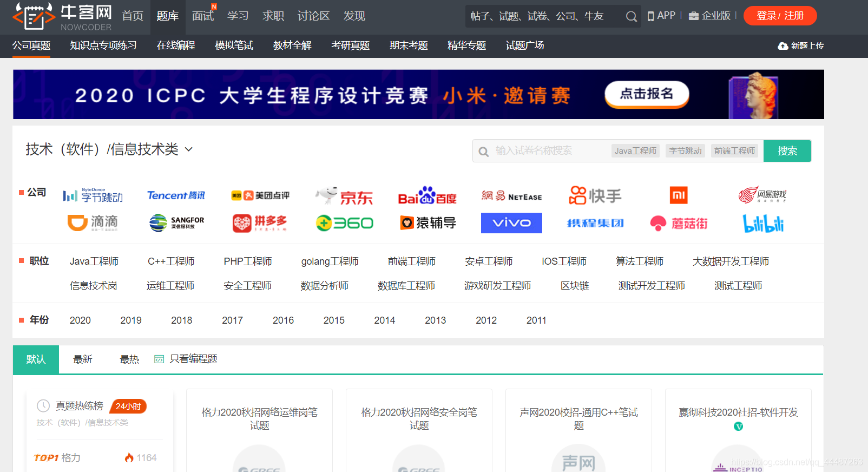Filter by golang工程师 position

(x=330, y=261)
